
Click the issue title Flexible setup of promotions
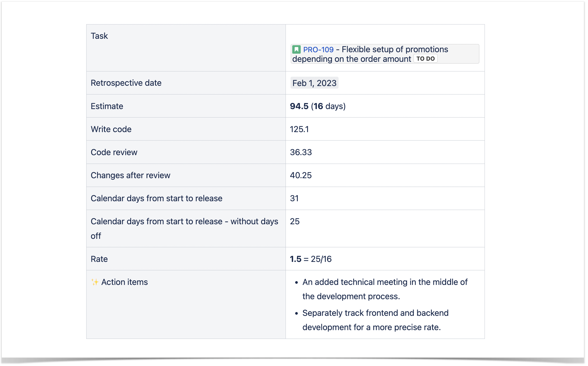tap(395, 49)
